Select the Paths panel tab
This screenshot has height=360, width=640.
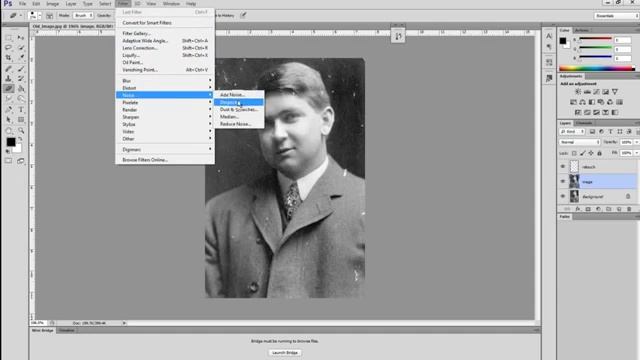pos(565,217)
